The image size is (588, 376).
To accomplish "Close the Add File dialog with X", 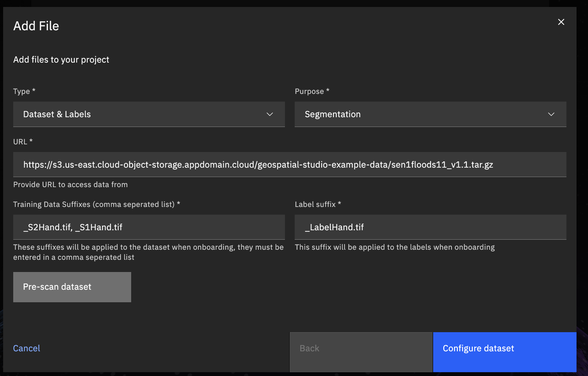I will pyautogui.click(x=561, y=22).
